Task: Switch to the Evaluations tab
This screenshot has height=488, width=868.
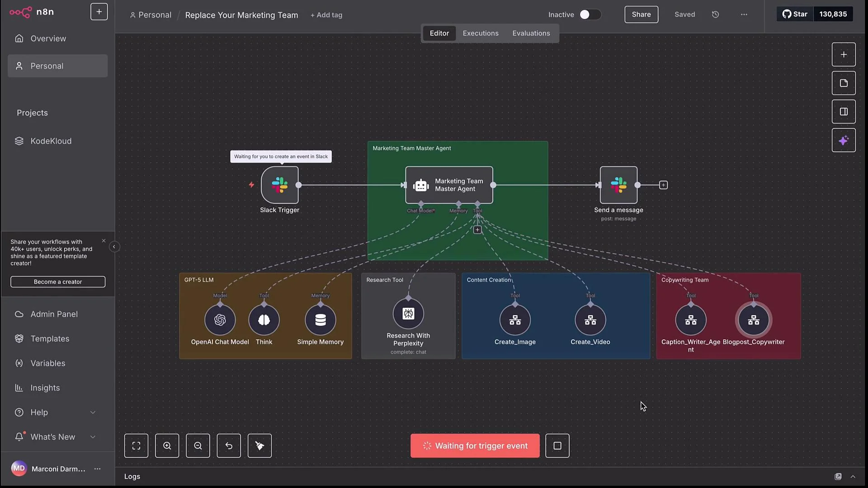Action: pos(531,33)
